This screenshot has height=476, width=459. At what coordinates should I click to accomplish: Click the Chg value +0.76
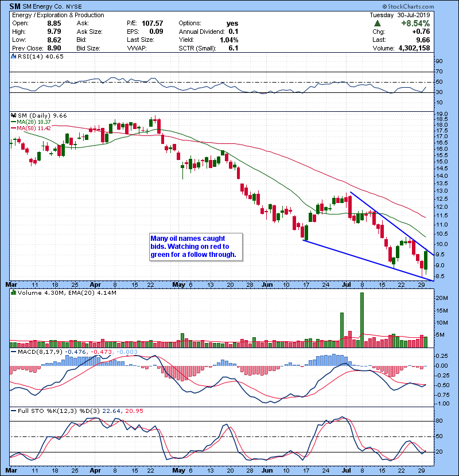coord(421,32)
